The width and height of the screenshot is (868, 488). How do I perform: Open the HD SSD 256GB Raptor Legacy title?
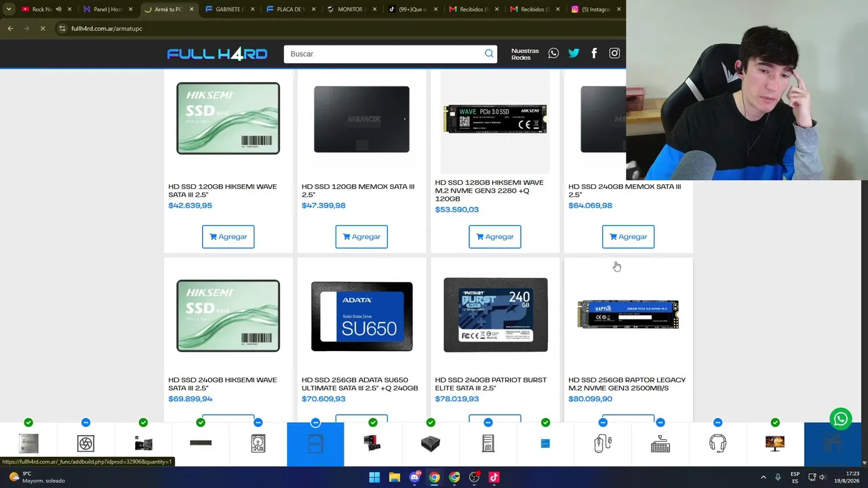pos(627,384)
